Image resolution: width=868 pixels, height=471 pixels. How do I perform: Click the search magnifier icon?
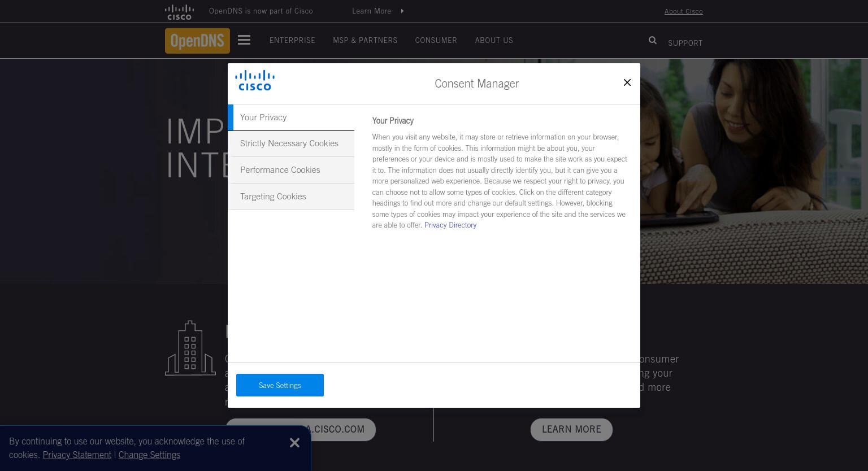653,40
